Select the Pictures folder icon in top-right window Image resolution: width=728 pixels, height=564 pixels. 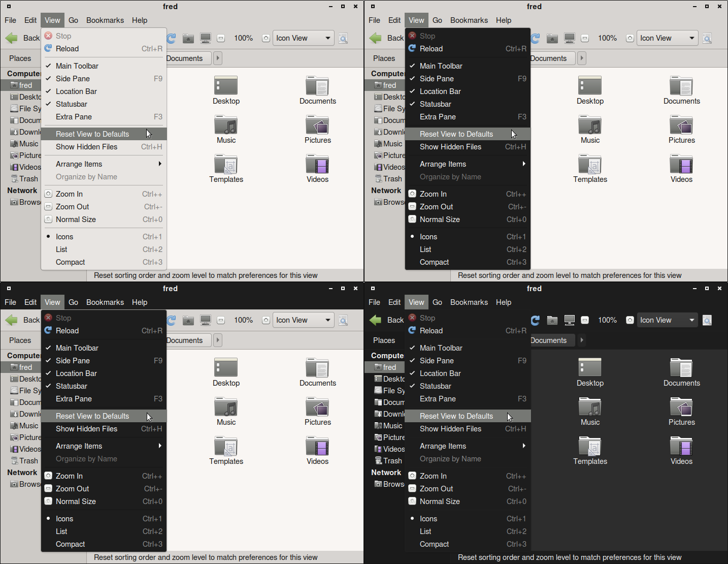(681, 124)
